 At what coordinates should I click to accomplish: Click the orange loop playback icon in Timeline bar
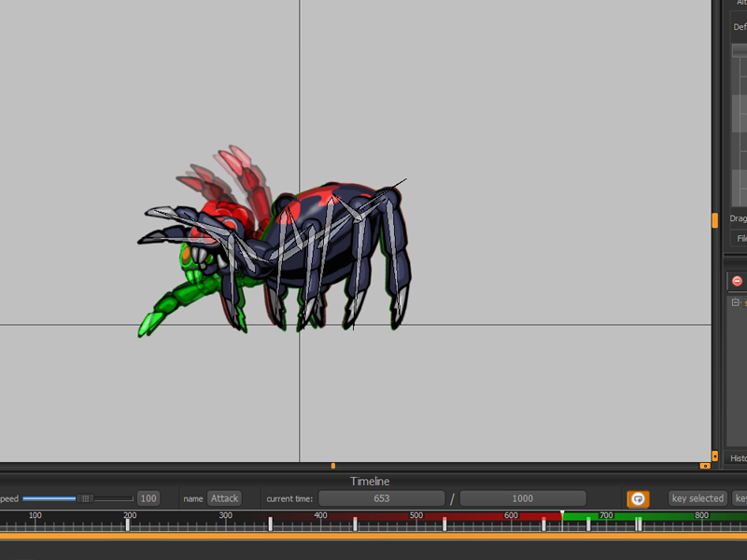pos(639,497)
